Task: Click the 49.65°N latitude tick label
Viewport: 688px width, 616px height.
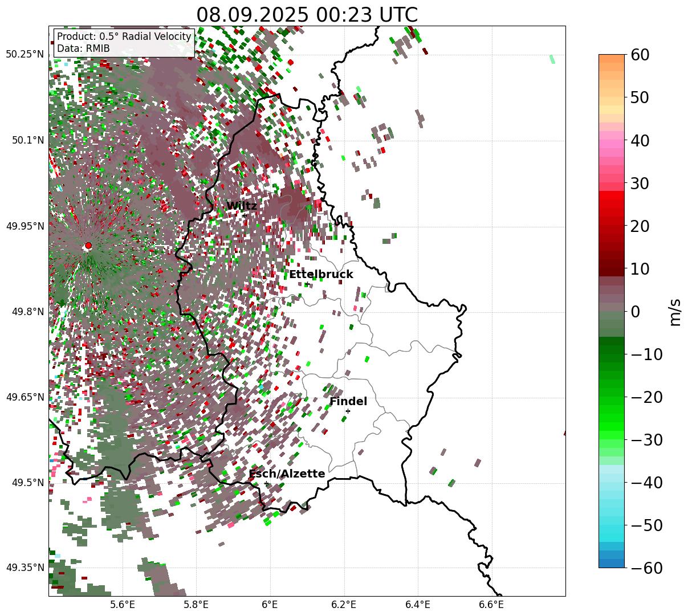Action: coord(25,397)
